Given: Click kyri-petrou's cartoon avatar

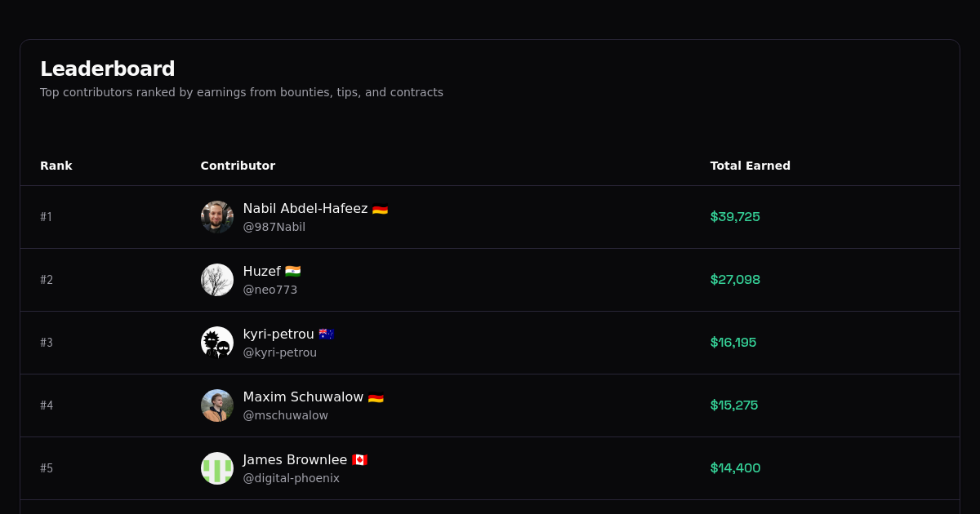Looking at the screenshot, I should [216, 343].
